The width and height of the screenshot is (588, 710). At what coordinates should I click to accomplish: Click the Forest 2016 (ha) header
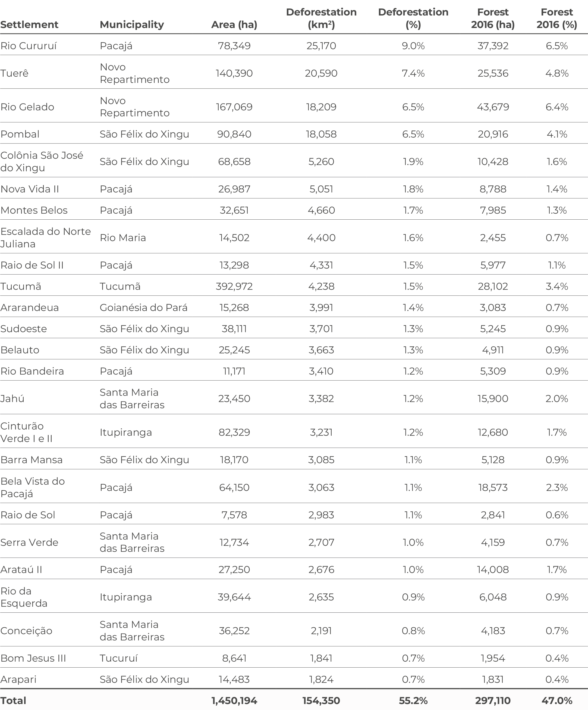pos(493,18)
